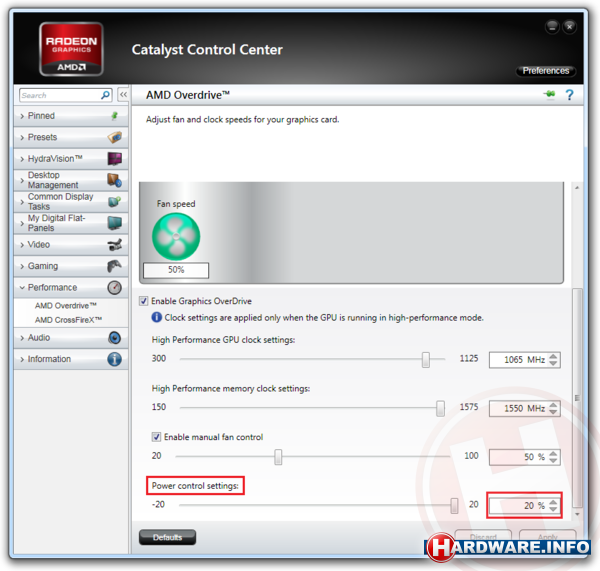Collapse the sidebar with double-chevron icon

pyautogui.click(x=124, y=95)
